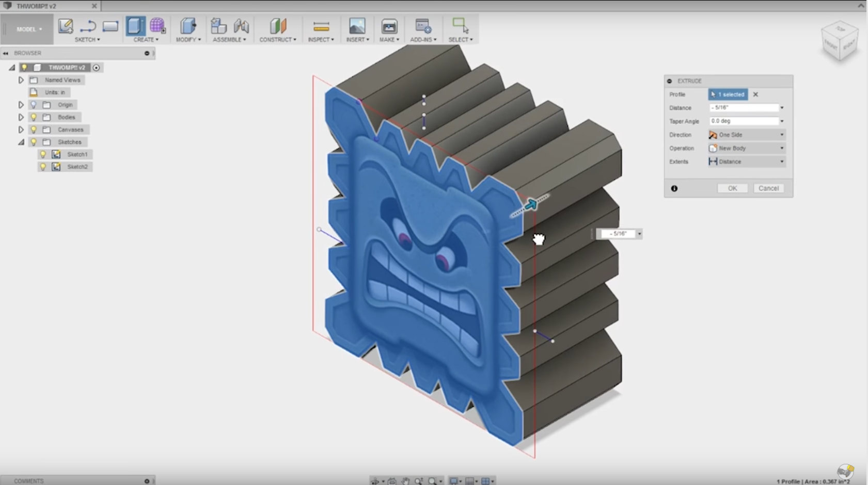Screen dimensions: 868x485
Task: Click the activate radio button beside THWOMP!! v2
Action: pos(96,68)
